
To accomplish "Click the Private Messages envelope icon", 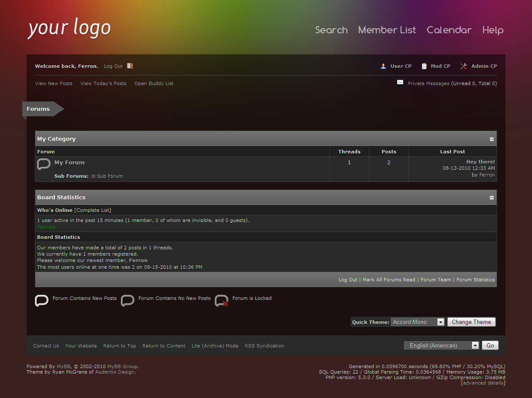I will tap(400, 83).
